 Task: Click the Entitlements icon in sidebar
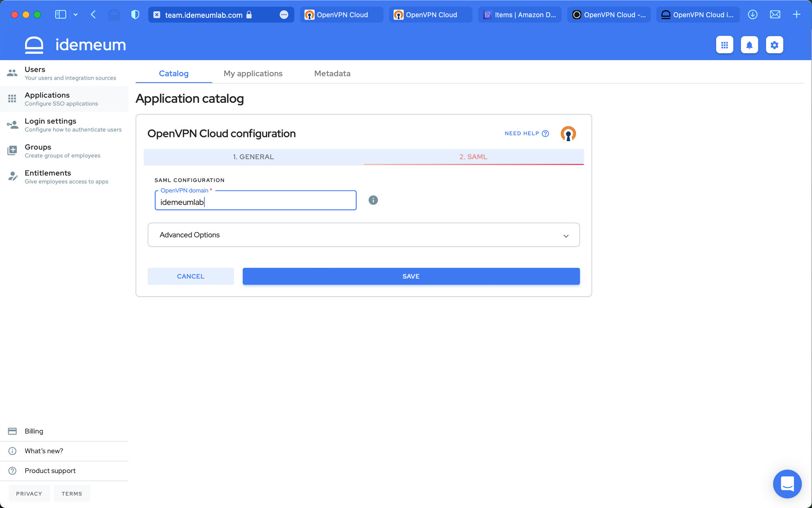[12, 176]
